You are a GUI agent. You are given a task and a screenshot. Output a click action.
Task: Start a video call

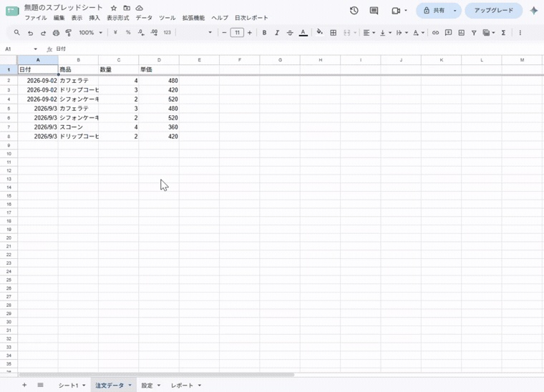[x=396, y=11]
